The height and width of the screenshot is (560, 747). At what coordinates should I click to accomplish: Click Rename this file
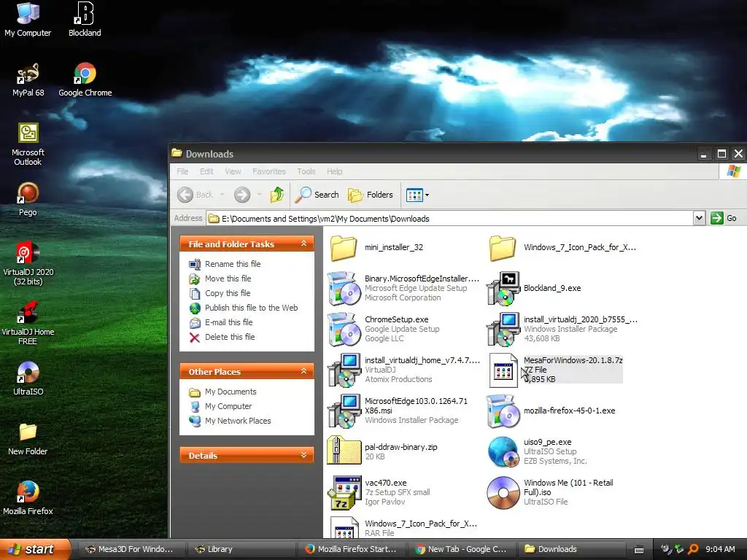pyautogui.click(x=233, y=264)
